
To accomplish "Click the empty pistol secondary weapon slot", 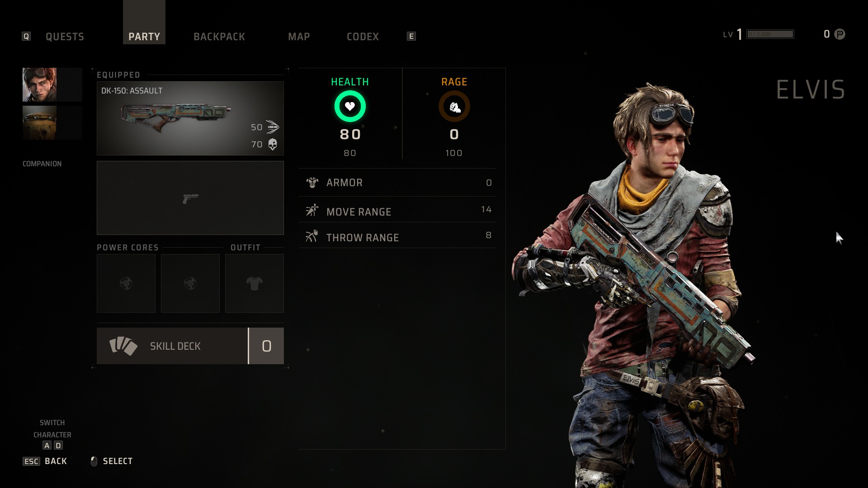I will (190, 198).
